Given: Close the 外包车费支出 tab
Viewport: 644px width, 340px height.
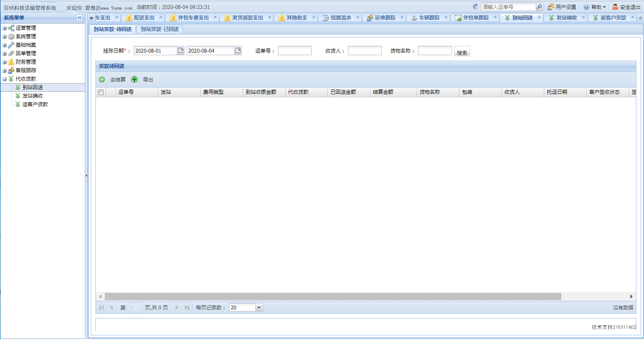Looking at the screenshot, I should 215,17.
